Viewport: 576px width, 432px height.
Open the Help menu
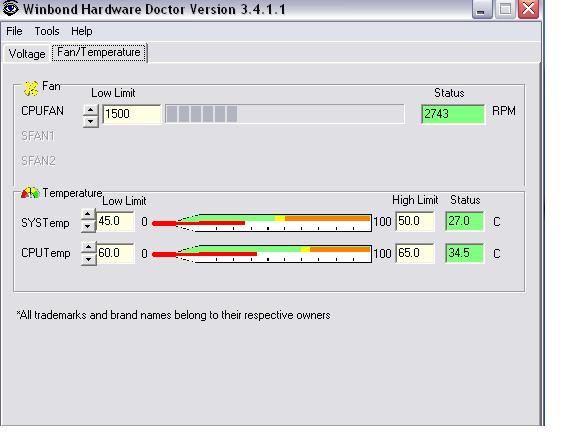82,31
